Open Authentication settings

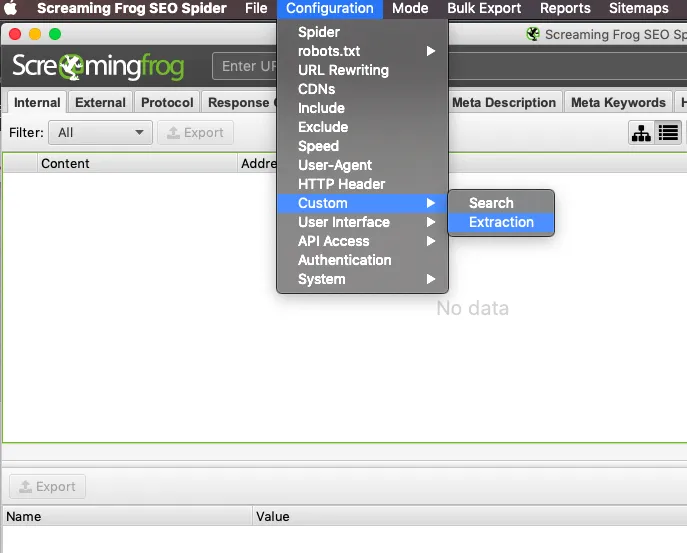[x=362, y=260]
